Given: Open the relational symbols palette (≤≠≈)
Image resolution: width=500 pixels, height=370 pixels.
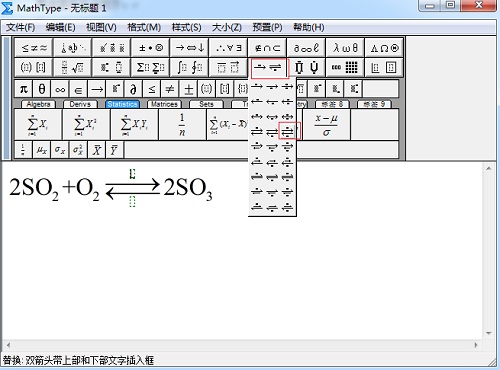Looking at the screenshot, I should 34,48.
